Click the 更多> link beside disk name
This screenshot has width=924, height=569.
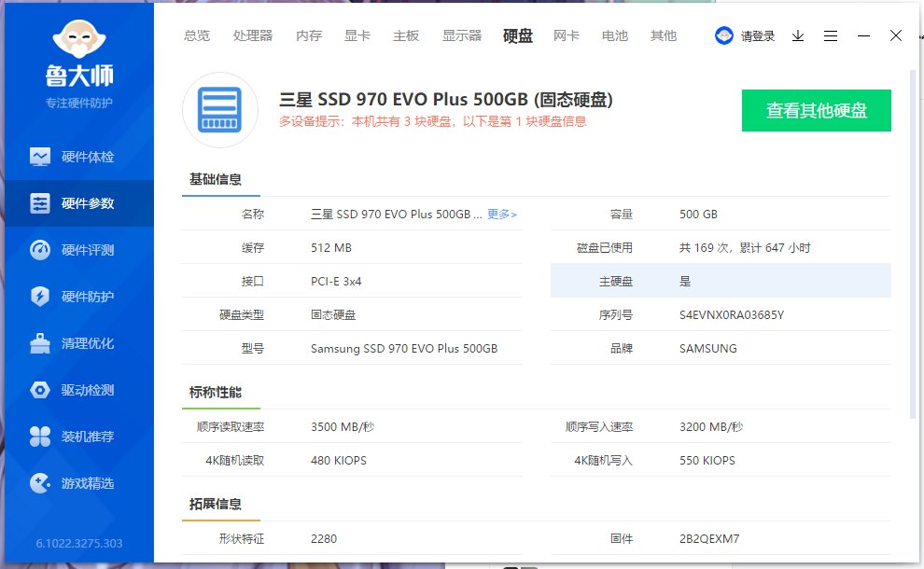pos(502,214)
